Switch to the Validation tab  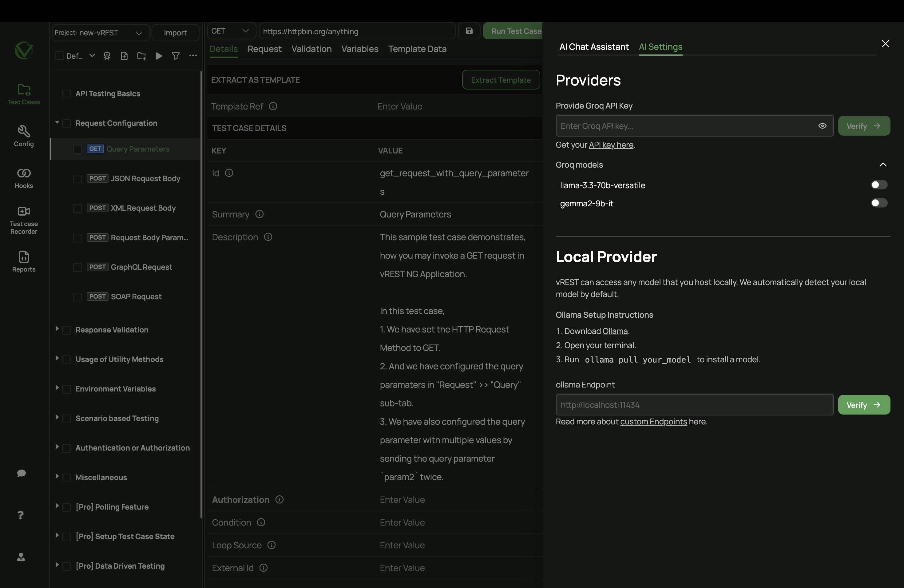(x=311, y=49)
